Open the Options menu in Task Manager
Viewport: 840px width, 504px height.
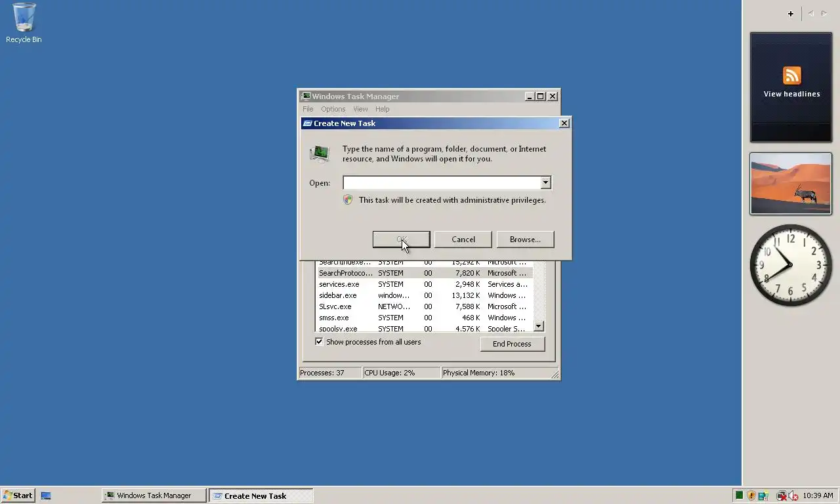click(333, 109)
